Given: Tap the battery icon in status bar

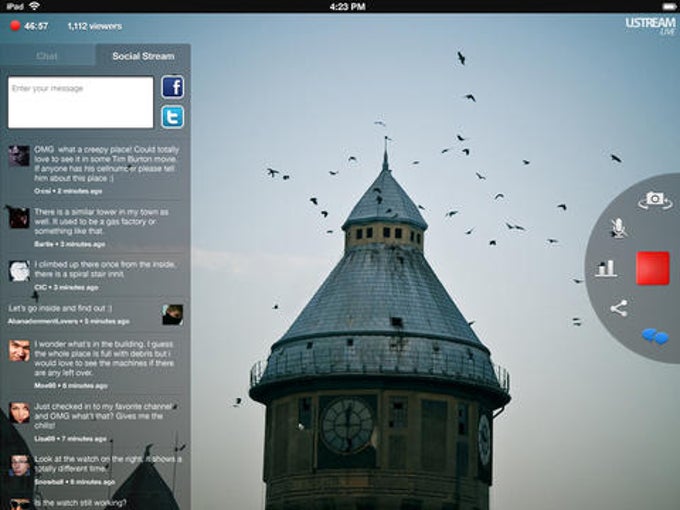Looking at the screenshot, I should point(669,7).
